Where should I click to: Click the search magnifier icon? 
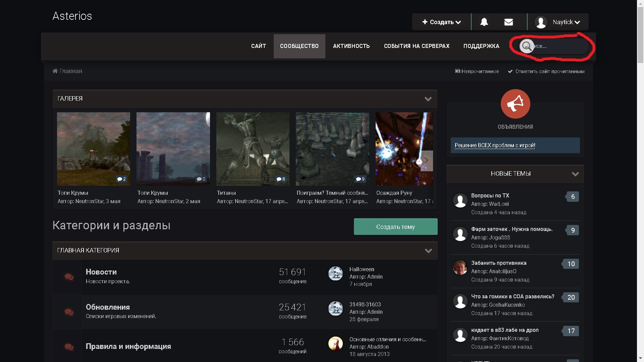click(x=526, y=46)
